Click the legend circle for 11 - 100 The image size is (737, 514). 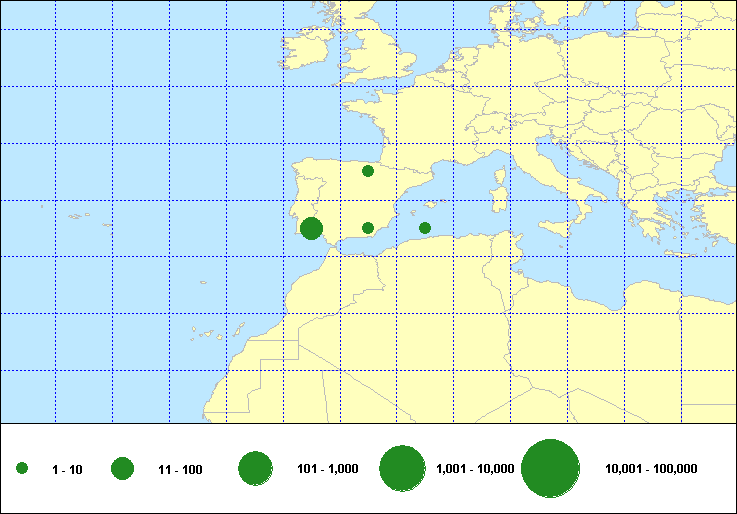(123, 468)
